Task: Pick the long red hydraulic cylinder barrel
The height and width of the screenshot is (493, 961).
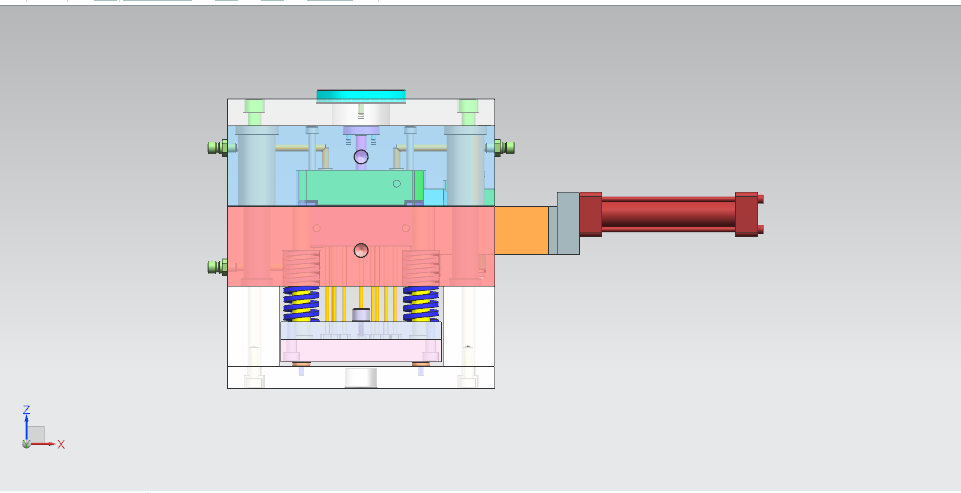Action: pyautogui.click(x=668, y=213)
